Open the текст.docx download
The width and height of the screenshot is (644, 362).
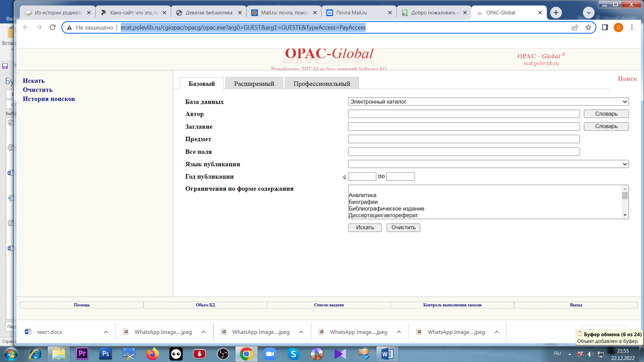[49, 332]
